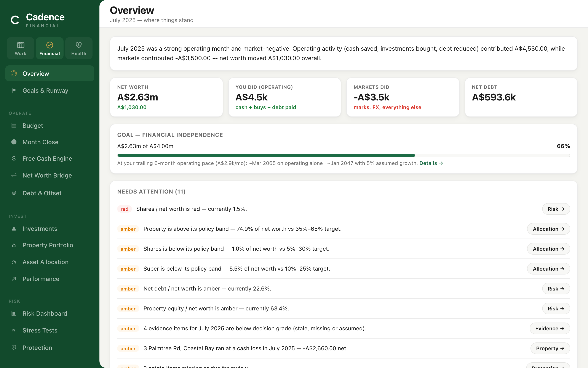
Task: Open Goals & Runway page
Action: click(50, 90)
